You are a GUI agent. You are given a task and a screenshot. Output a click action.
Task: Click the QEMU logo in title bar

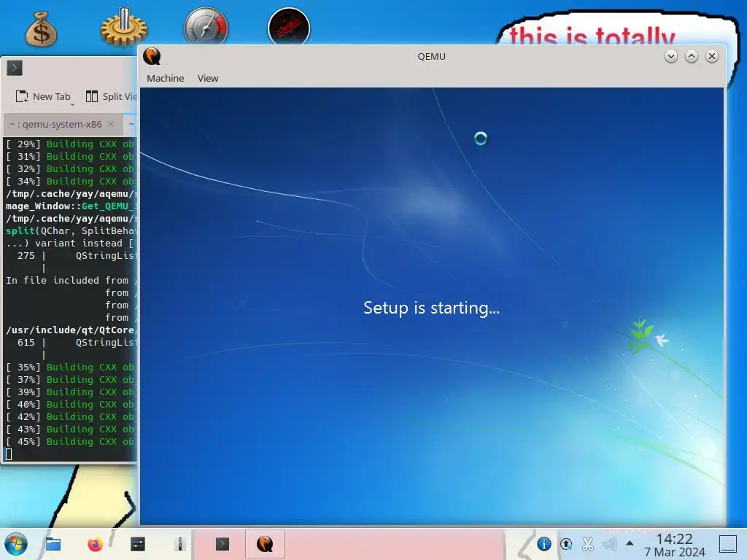pos(152,56)
